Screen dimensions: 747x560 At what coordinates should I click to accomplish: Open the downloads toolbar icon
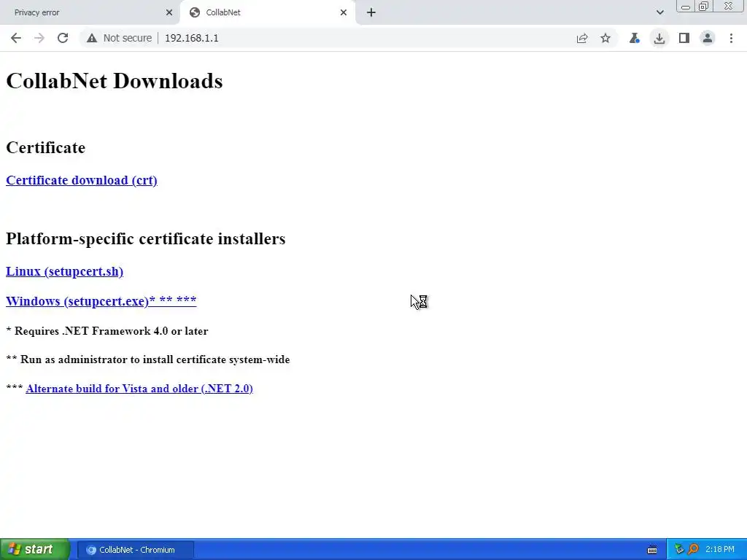(659, 38)
